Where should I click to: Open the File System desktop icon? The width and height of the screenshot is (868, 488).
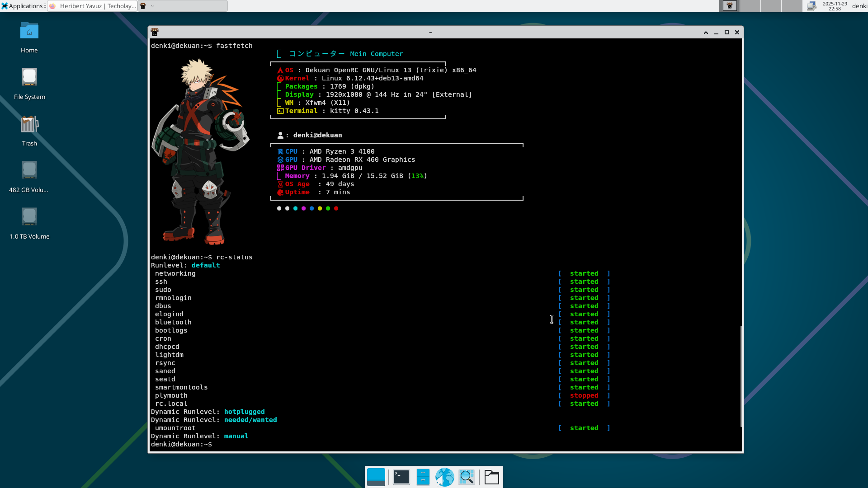point(29,84)
